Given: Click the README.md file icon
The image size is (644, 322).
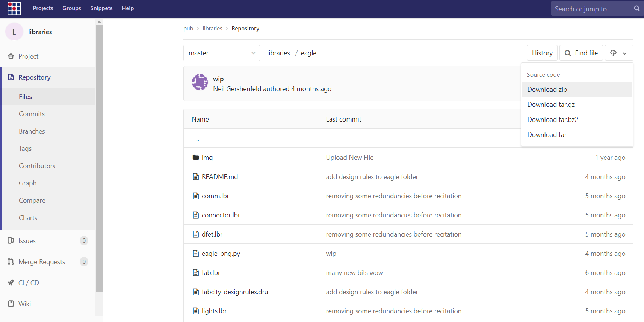Looking at the screenshot, I should click(x=195, y=176).
